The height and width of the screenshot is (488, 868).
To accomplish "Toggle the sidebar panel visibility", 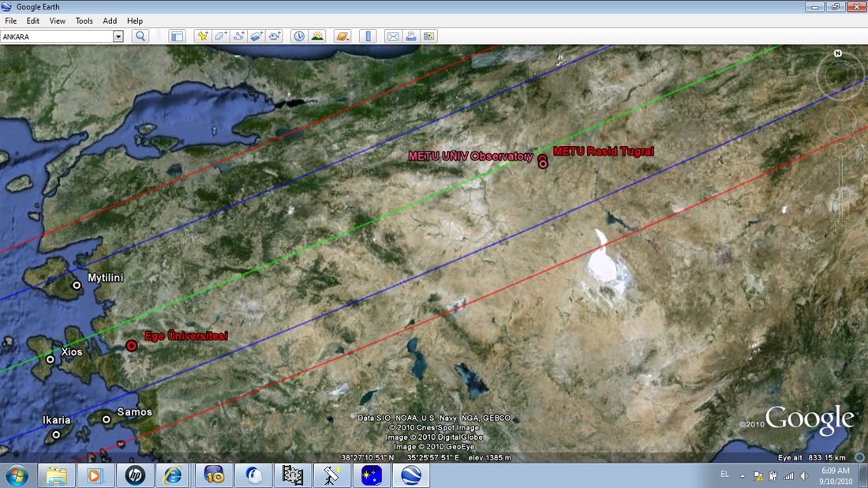I will point(177,36).
